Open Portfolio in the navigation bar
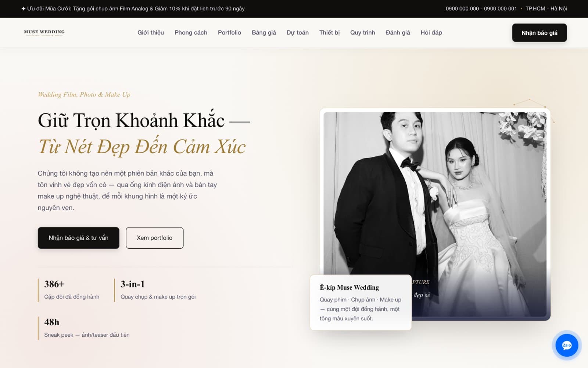The height and width of the screenshot is (368, 588). tap(229, 33)
